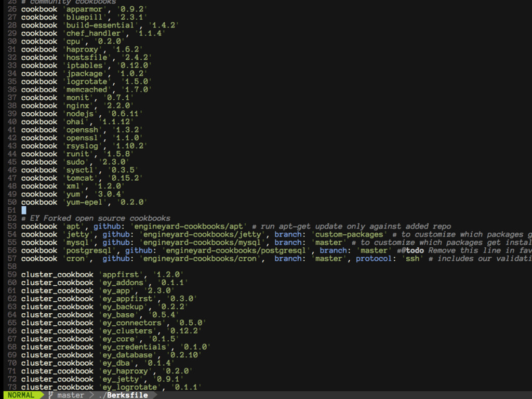532x399 pixels.
Task: Click version '1.1.12' of ohai
Action: (x=116, y=122)
